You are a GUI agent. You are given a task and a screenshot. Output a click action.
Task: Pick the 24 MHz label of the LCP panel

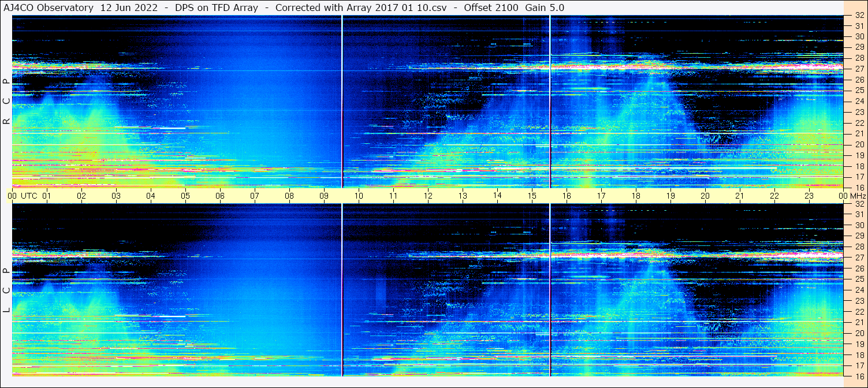859,290
